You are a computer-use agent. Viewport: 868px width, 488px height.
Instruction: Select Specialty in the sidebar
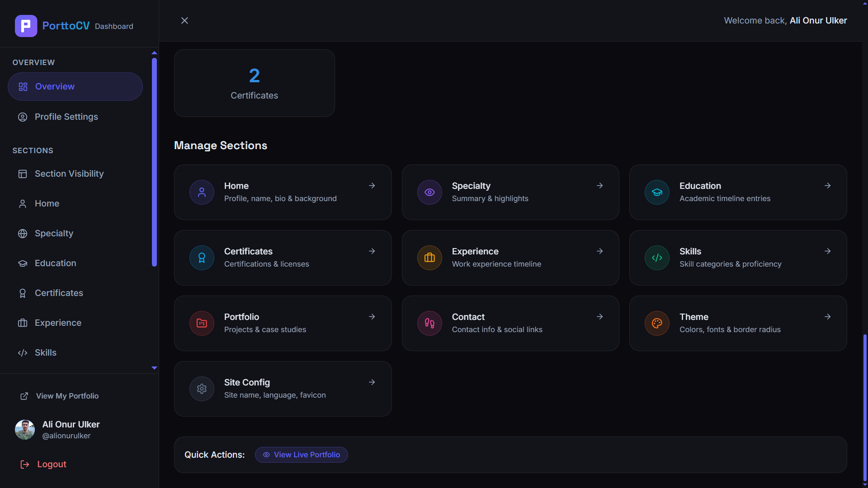pos(75,233)
